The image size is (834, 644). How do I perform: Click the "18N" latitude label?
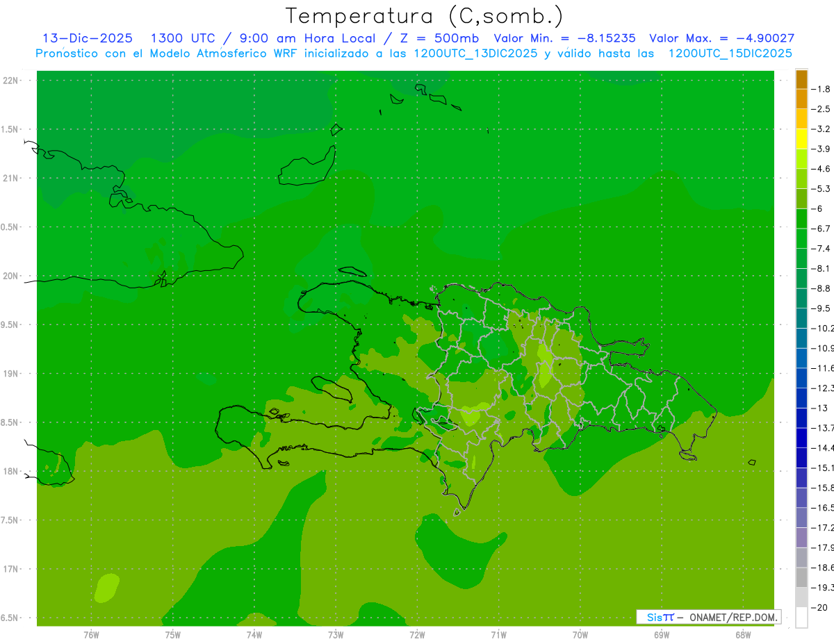[x=11, y=472]
